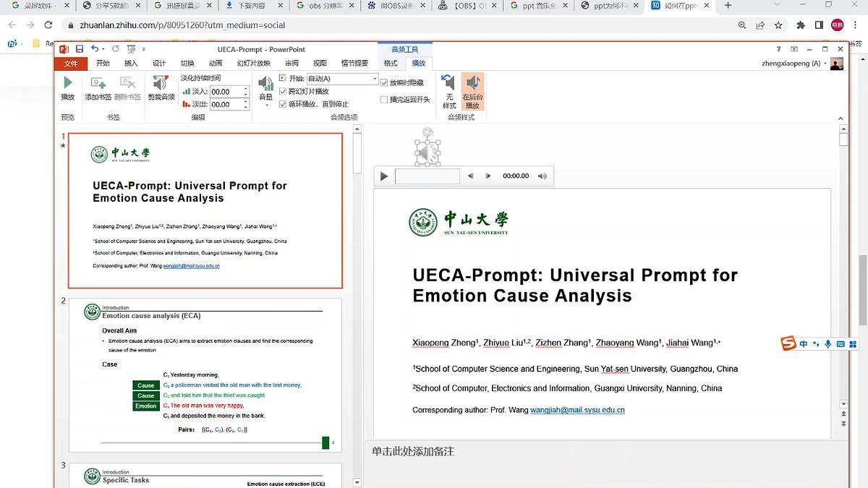
Task: Click the audio player seek bar
Action: coord(427,176)
